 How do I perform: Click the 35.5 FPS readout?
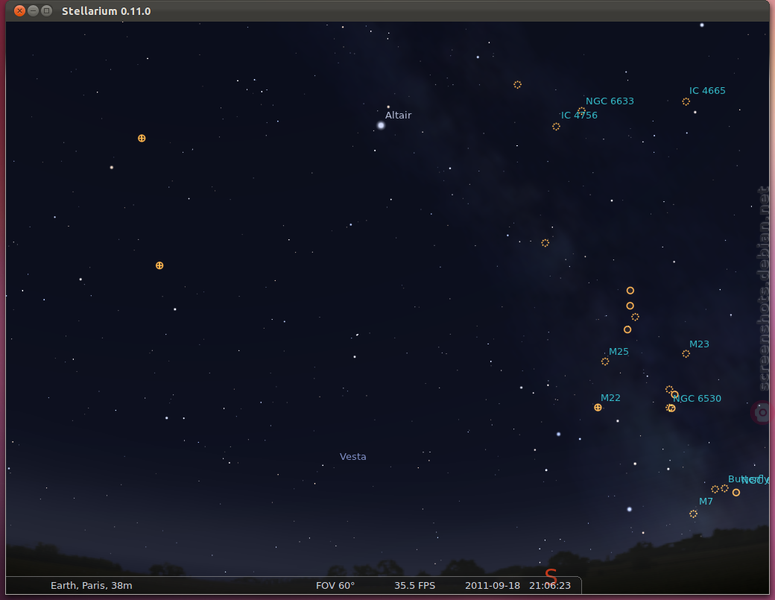(415, 586)
